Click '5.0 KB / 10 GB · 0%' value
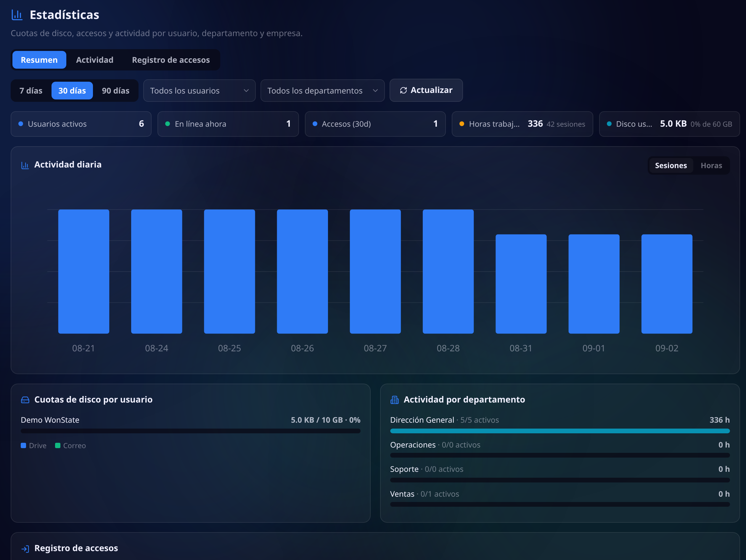Image resolution: width=746 pixels, height=560 pixels. coord(325,420)
